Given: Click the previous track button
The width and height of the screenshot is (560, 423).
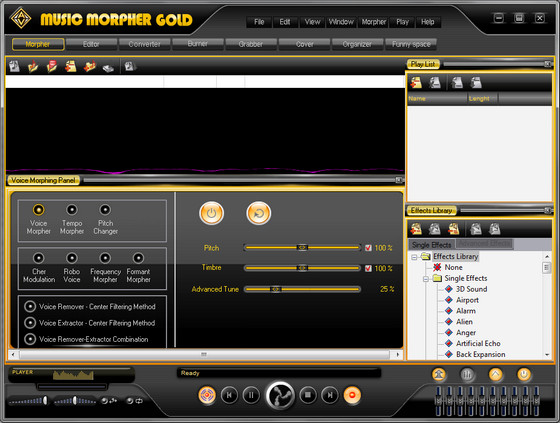Looking at the screenshot, I should 229,395.
